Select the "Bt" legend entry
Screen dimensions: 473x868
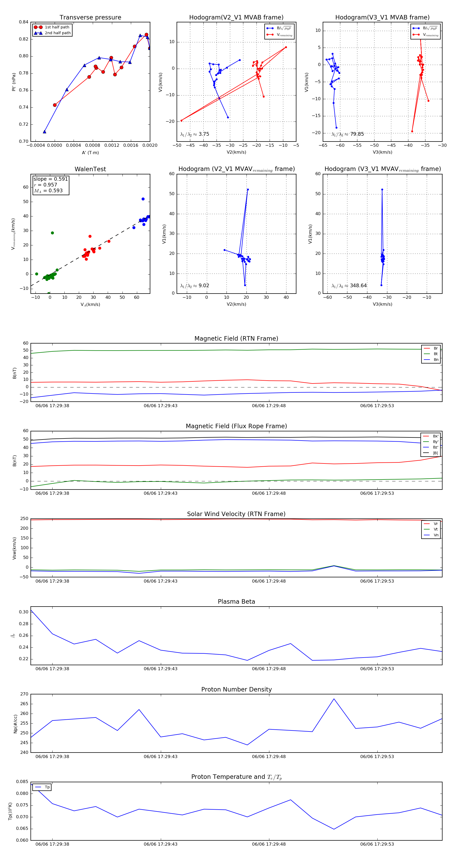(431, 354)
